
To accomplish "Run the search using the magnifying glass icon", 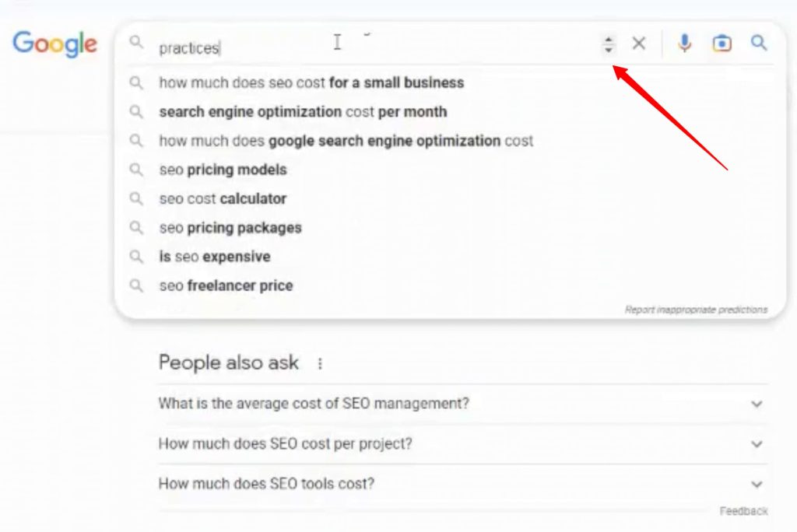I will pos(759,44).
